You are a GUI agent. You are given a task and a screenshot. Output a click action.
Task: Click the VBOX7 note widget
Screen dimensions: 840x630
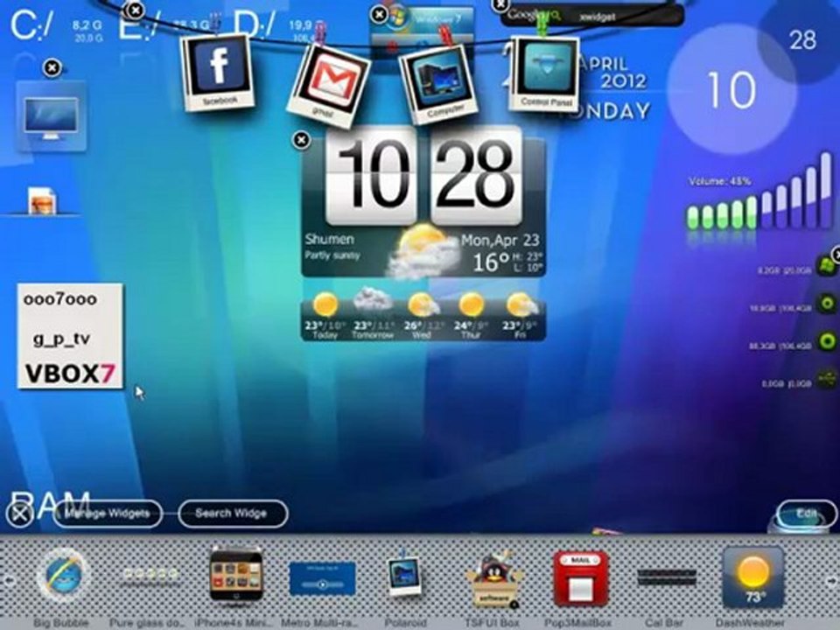[x=70, y=336]
